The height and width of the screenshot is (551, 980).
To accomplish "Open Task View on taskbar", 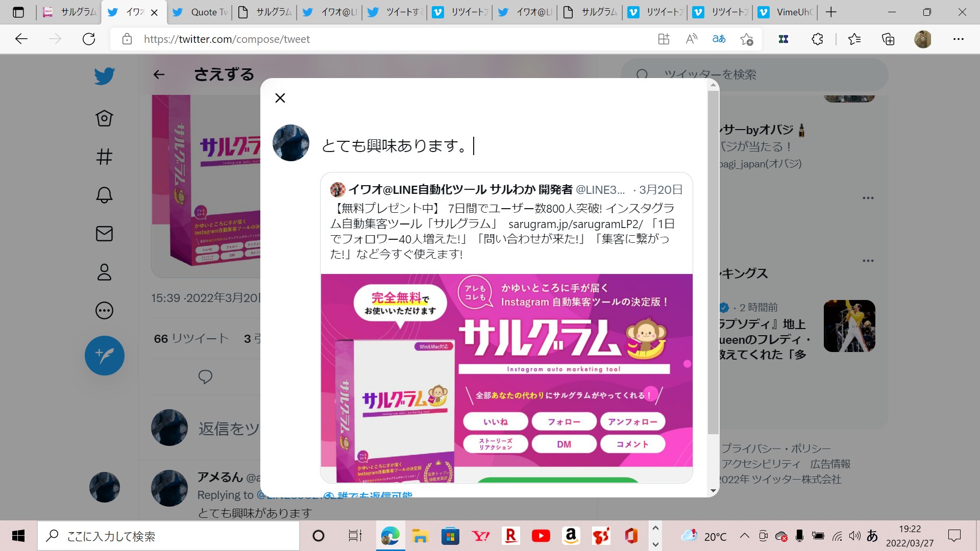I will pyautogui.click(x=355, y=536).
